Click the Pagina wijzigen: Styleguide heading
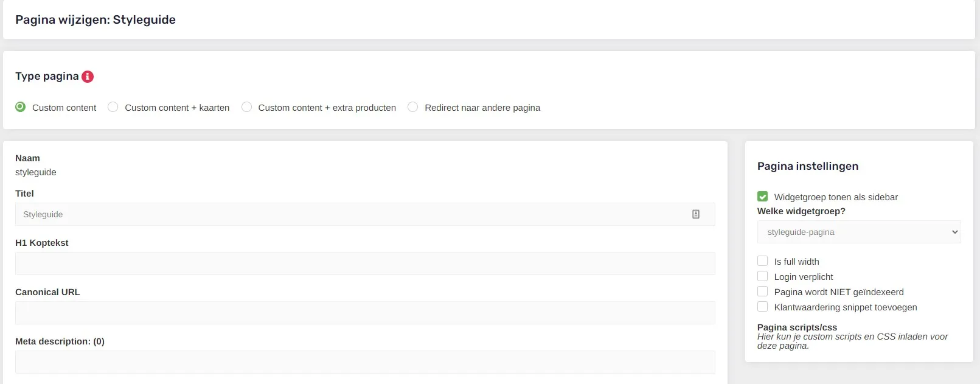This screenshot has width=980, height=384. [96, 19]
